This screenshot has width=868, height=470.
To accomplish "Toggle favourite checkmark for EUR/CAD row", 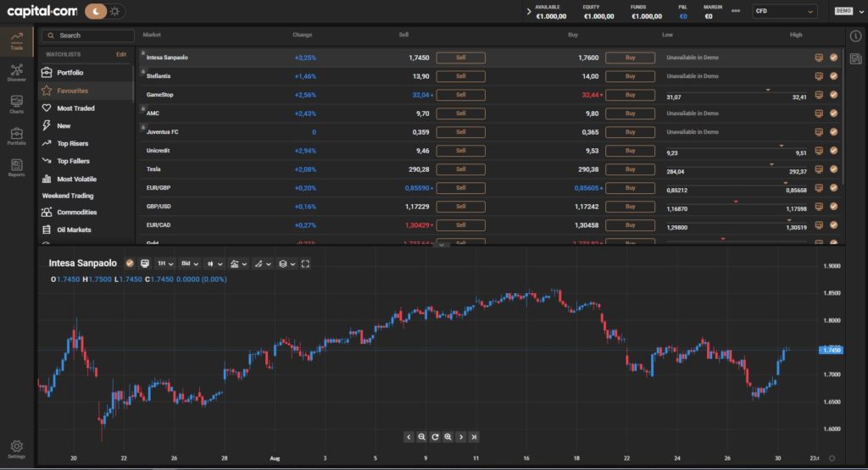I will [834, 225].
